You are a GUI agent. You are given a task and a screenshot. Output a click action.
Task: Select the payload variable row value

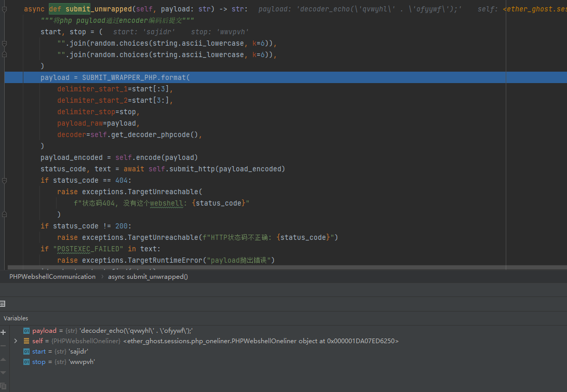(x=136, y=331)
